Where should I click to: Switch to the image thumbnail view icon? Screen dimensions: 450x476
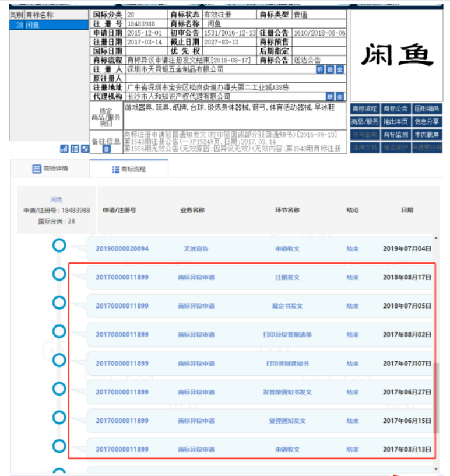pos(85,149)
